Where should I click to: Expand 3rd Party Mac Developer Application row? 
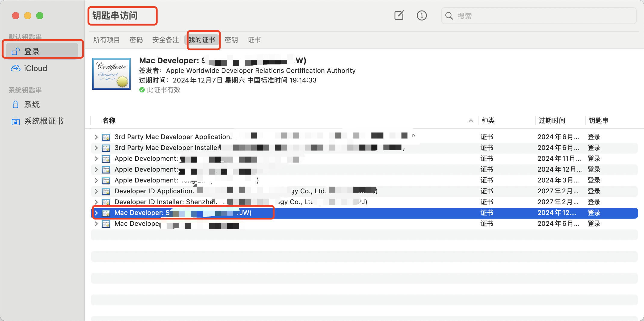point(96,137)
